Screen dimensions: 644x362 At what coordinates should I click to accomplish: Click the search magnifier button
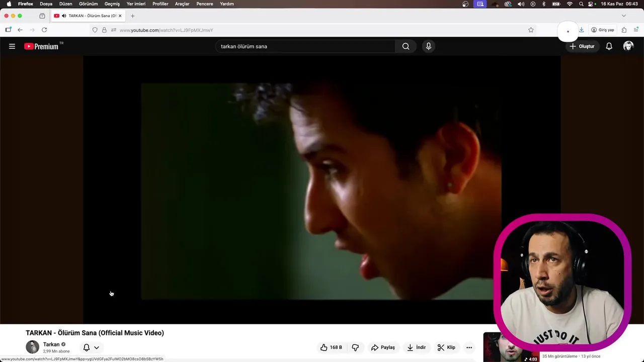tap(406, 46)
